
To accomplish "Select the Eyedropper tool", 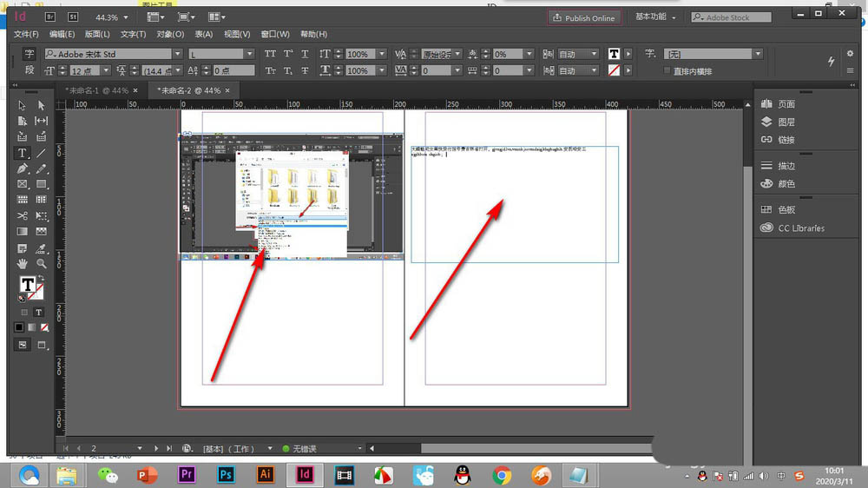I will [x=41, y=248].
